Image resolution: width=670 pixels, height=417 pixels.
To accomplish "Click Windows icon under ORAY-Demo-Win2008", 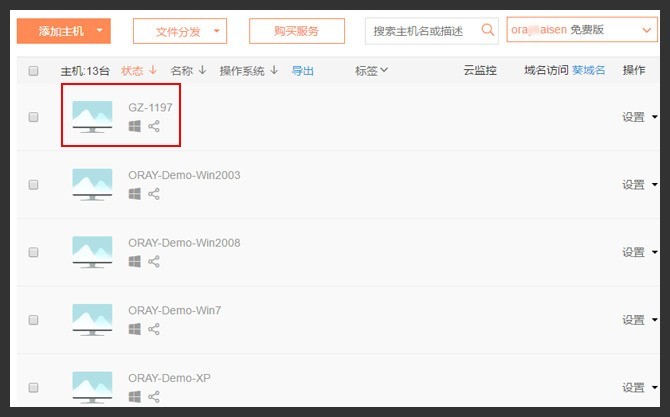I will coord(135,261).
